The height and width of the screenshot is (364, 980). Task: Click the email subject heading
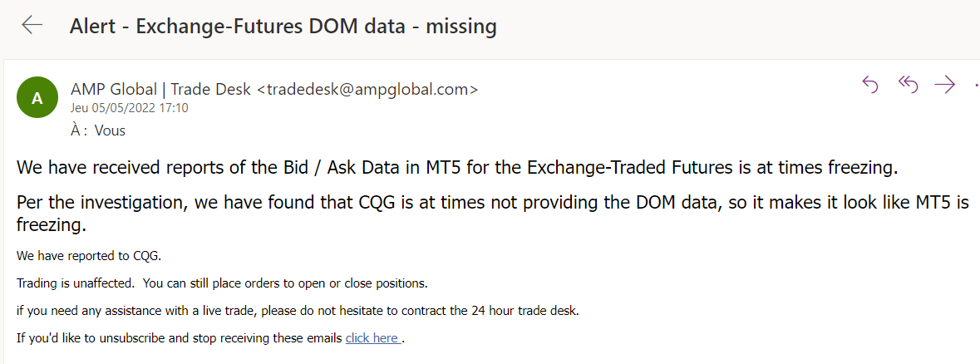283,27
